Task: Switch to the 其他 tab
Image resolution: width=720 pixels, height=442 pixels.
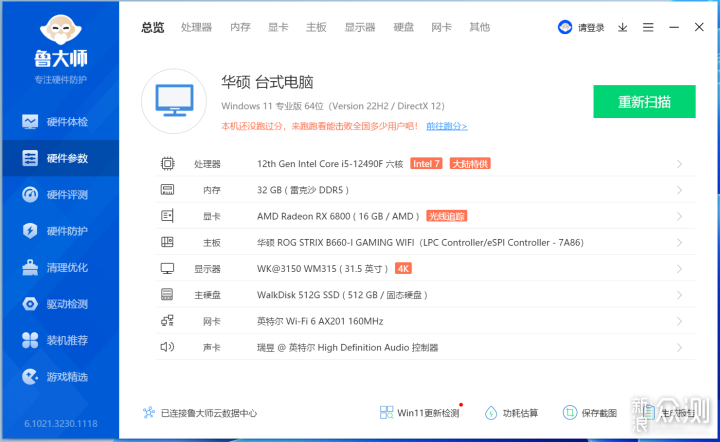Action: (479, 28)
